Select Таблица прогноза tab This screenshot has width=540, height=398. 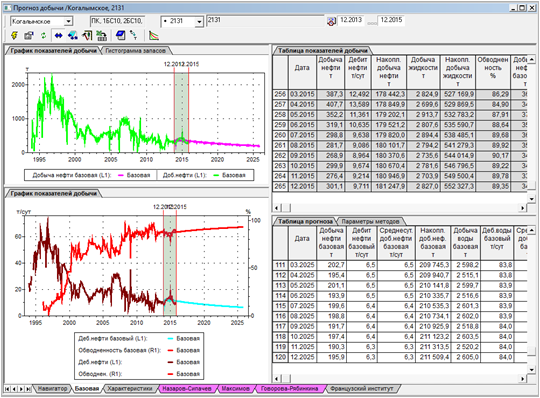305,221
